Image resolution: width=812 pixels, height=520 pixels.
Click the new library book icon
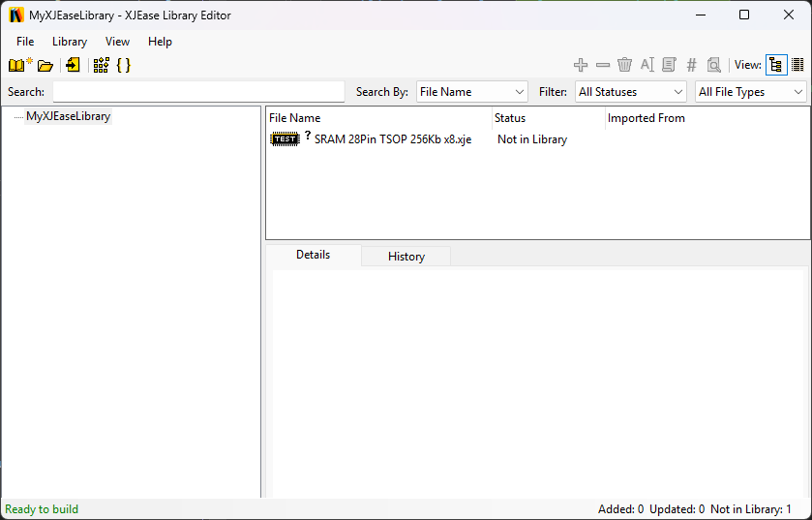[19, 65]
